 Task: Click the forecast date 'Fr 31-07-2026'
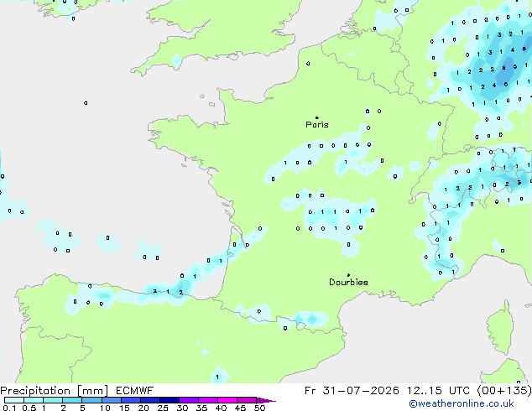coord(352,391)
